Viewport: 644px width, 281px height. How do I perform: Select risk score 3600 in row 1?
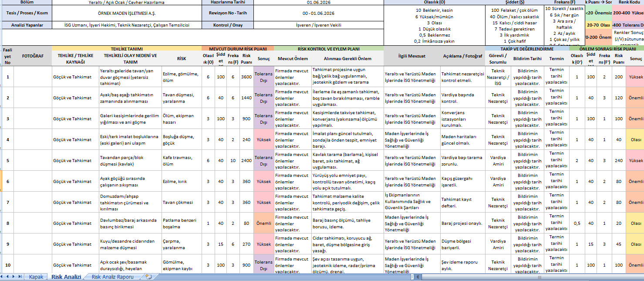pyautogui.click(x=246, y=77)
